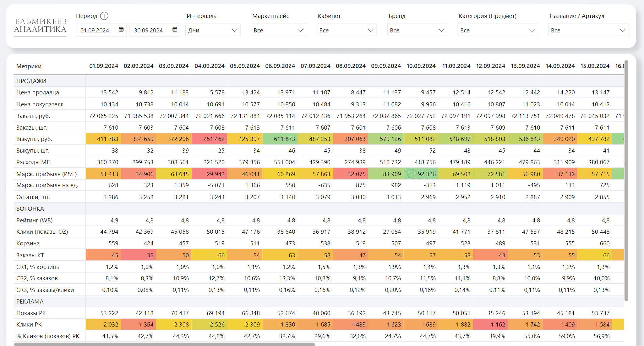Open the Кабинет filter dropdown
644x346 pixels.
tap(346, 30)
